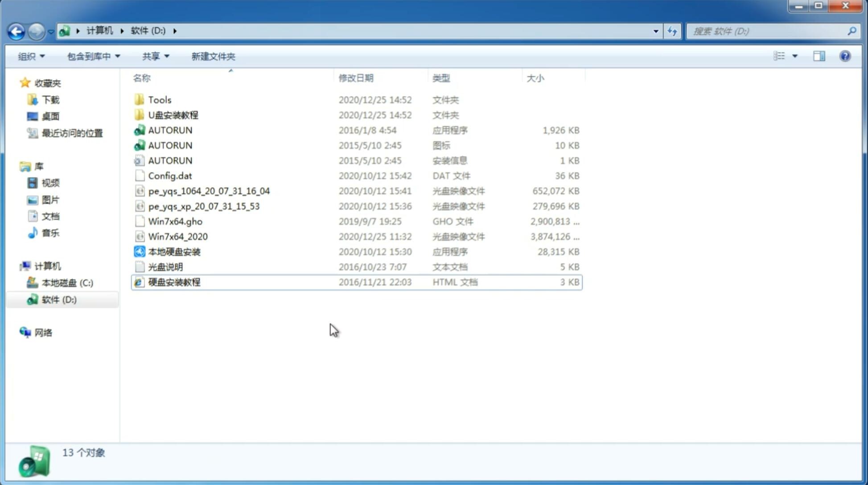The height and width of the screenshot is (485, 868).
Task: Open 本地硬盘安装 application
Action: [174, 251]
